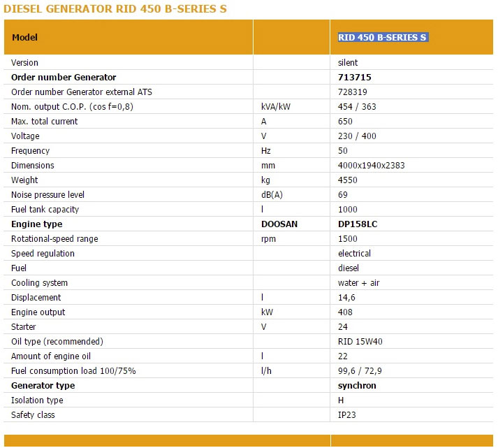Select the order number '713715'
The image size is (498, 448).
pos(354,77)
